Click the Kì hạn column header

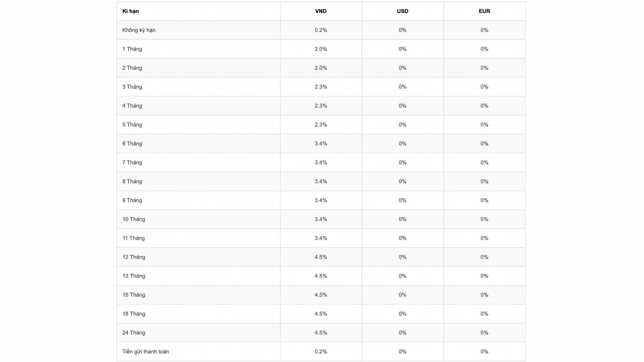pyautogui.click(x=130, y=11)
